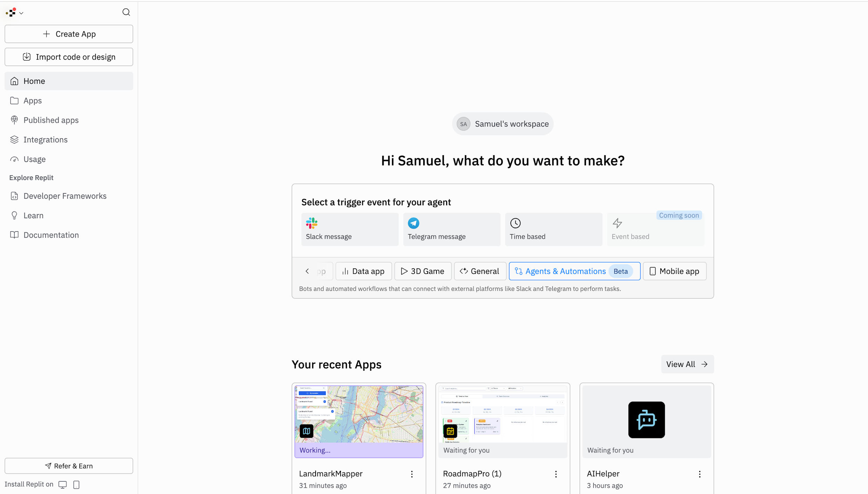Click the Create App button
This screenshot has height=494, width=868.
(68, 34)
